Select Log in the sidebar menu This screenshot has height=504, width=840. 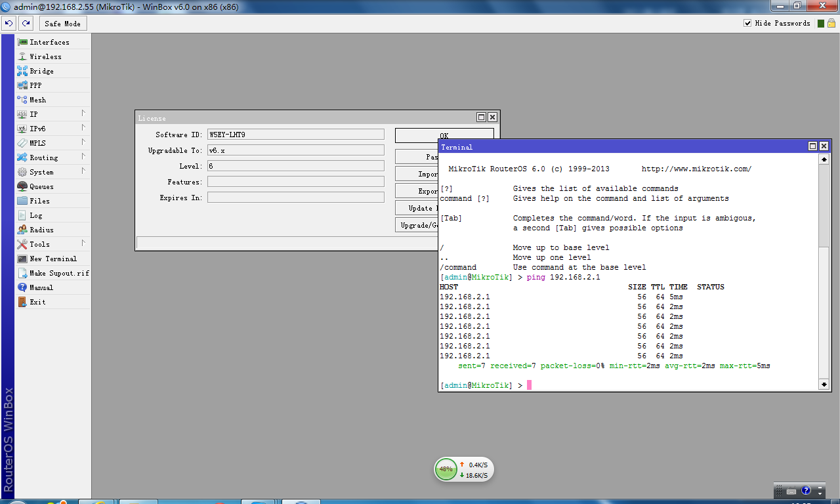click(x=35, y=215)
